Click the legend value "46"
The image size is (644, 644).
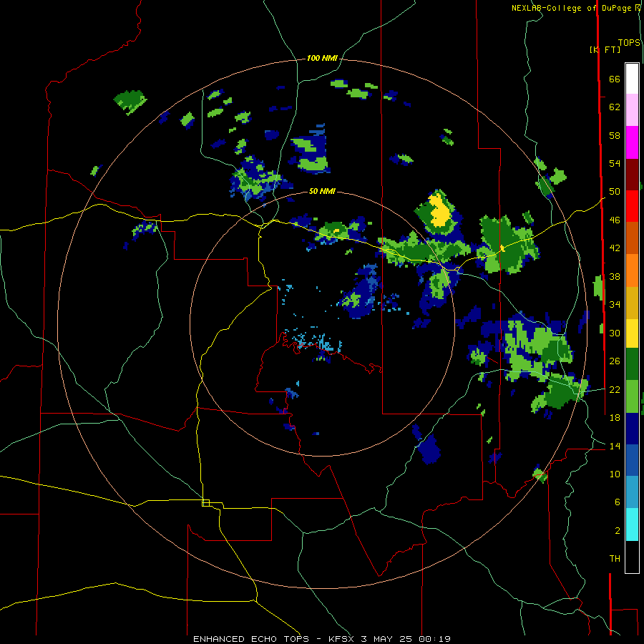pyautogui.click(x=615, y=220)
